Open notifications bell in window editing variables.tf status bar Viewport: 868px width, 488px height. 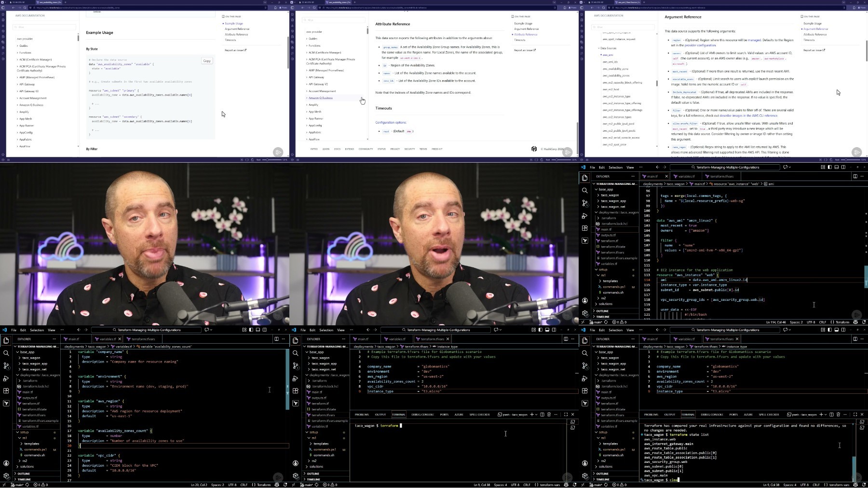(285, 485)
